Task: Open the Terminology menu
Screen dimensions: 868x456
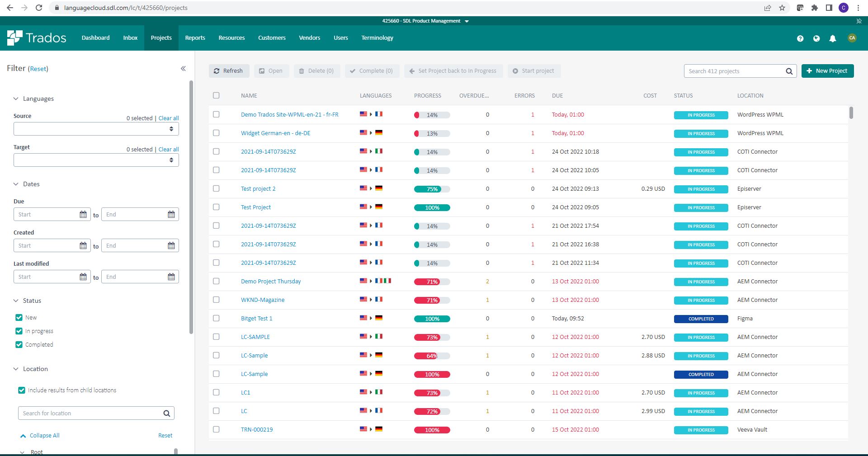Action: pyautogui.click(x=377, y=38)
